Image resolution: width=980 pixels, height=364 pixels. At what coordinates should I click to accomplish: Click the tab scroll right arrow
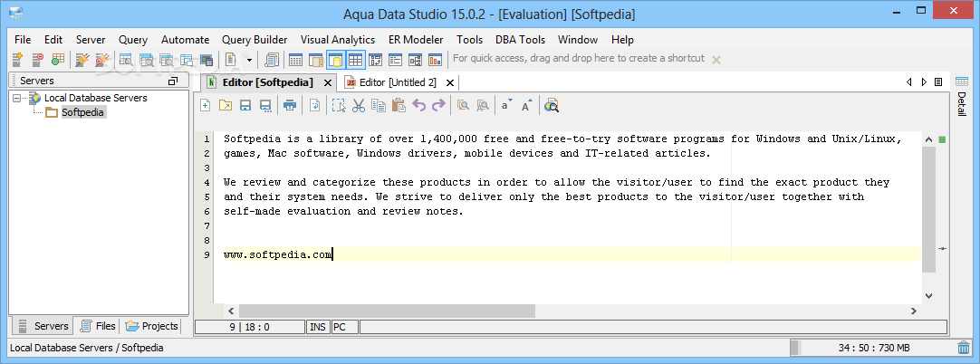[924, 82]
